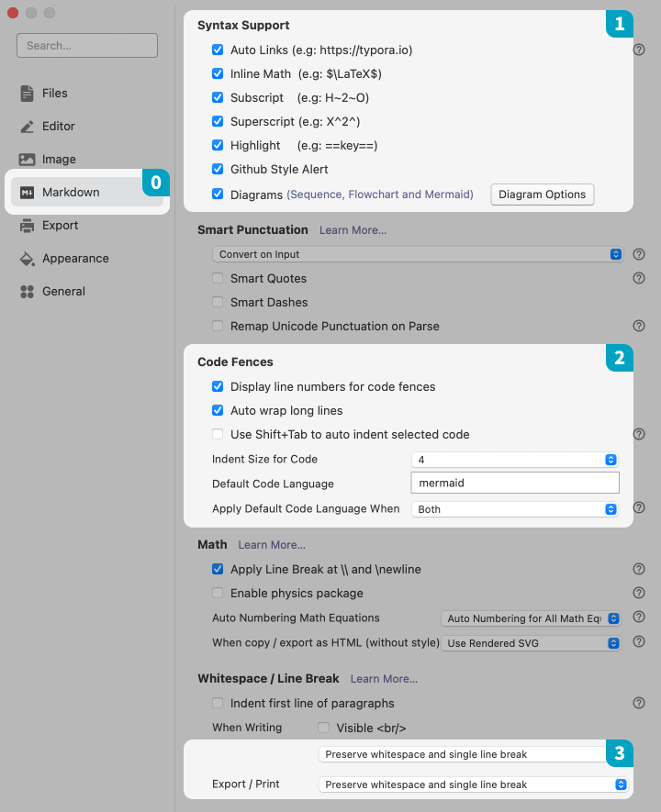
Task: Open Apply Default Code Language When dropdown
Action: click(x=514, y=509)
